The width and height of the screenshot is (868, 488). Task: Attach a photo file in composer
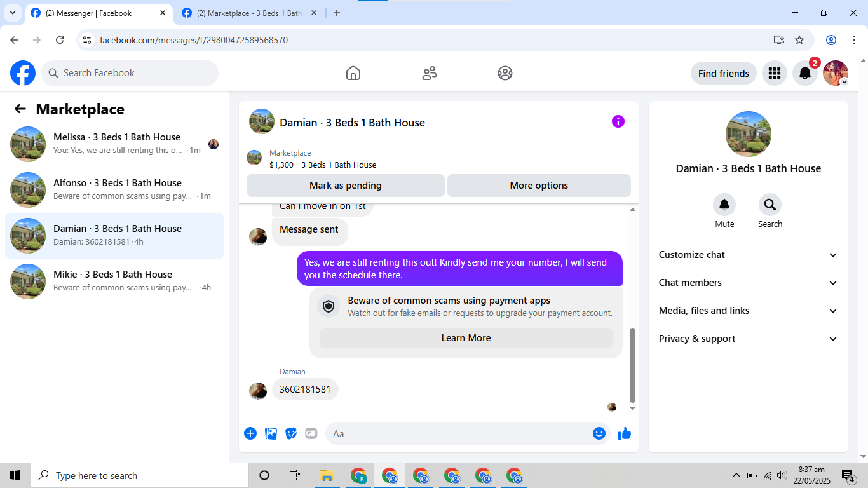tap(271, 433)
